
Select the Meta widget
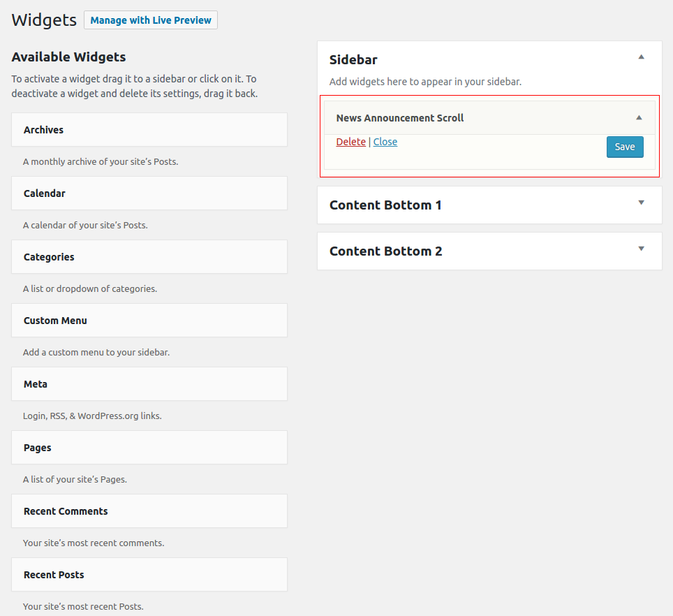point(149,383)
